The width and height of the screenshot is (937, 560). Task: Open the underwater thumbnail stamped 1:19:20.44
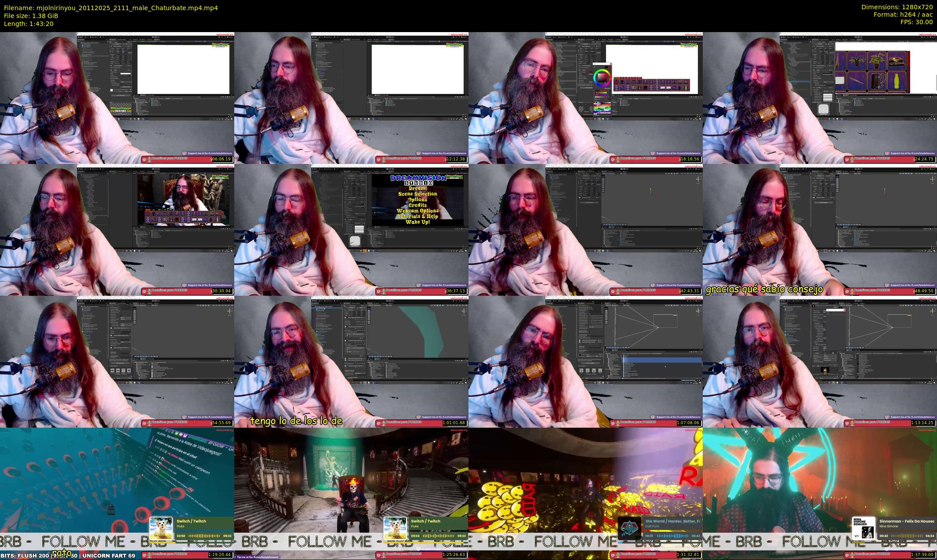click(117, 493)
